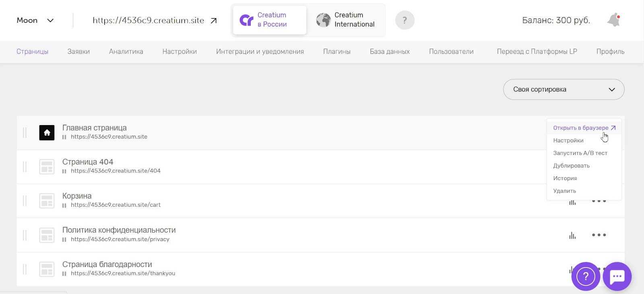Viewport: 644px width, 294px height.
Task: Grab the drag handle of Страница 404 row
Action: tap(25, 167)
